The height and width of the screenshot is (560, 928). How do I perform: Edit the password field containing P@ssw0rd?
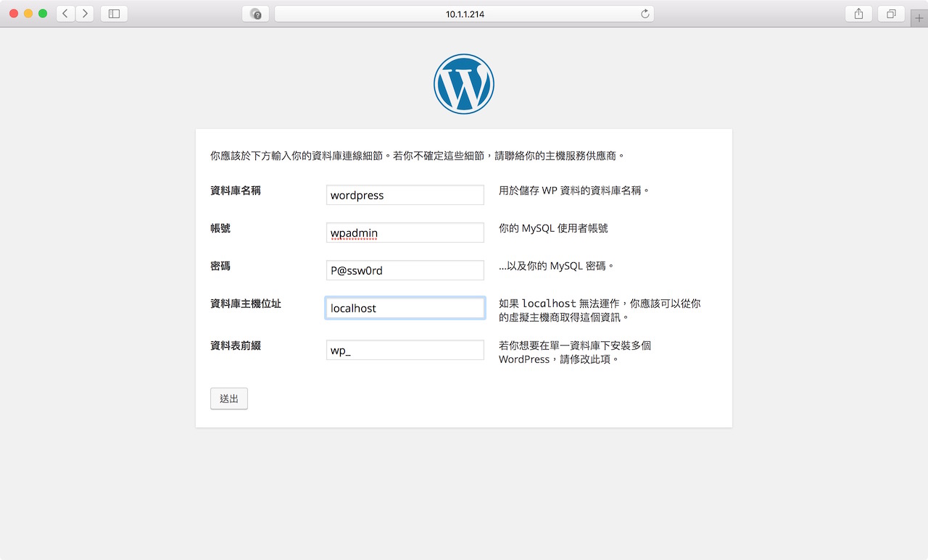(405, 270)
